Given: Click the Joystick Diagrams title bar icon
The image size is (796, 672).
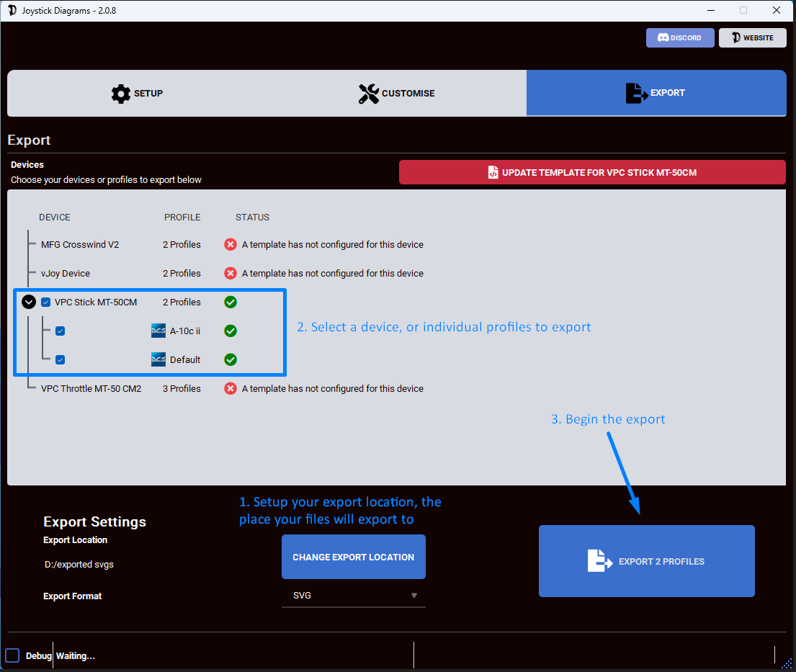Looking at the screenshot, I should click(x=12, y=10).
